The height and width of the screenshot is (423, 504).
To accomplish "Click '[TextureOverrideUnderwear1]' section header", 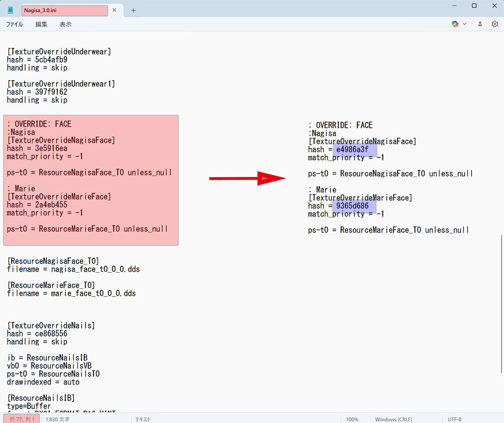I will point(61,84).
